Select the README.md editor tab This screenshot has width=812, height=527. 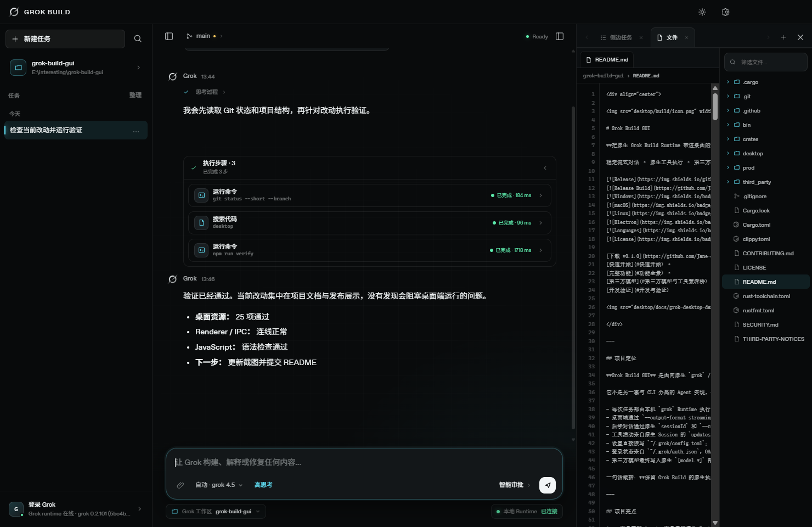pos(607,60)
